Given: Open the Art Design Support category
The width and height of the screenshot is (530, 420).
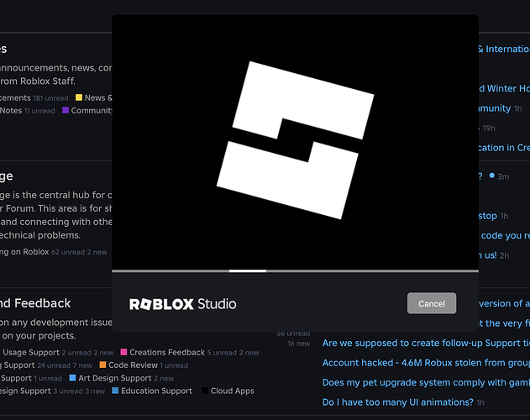Looking at the screenshot, I should point(114,378).
